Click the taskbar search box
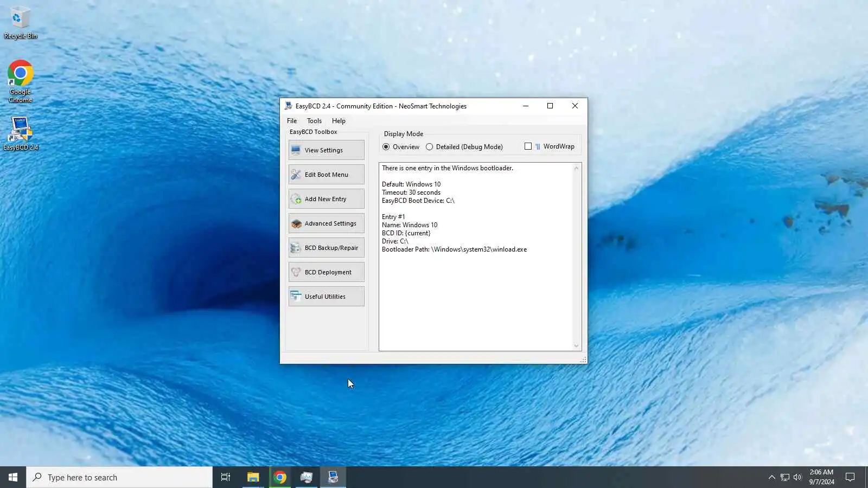This screenshot has width=868, height=488. 119,477
